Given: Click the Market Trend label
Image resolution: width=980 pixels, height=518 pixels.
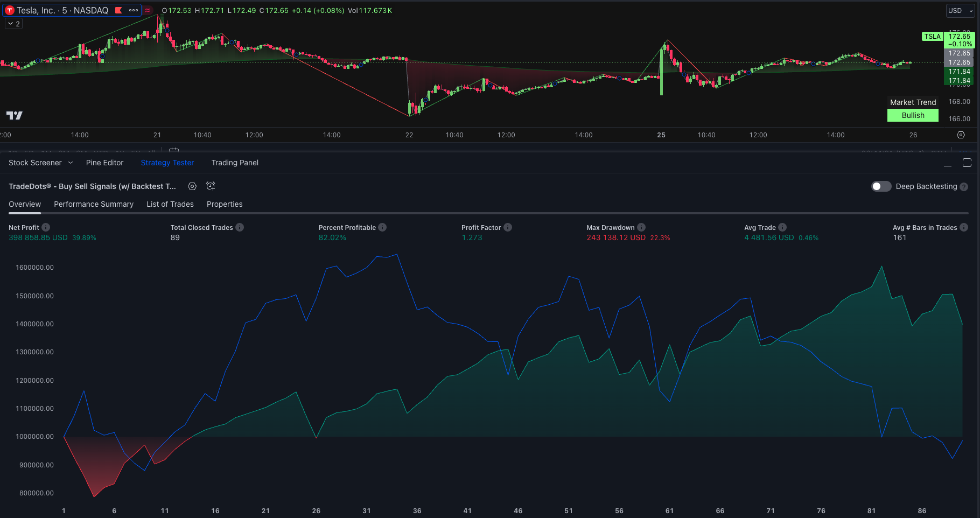Looking at the screenshot, I should tap(913, 102).
